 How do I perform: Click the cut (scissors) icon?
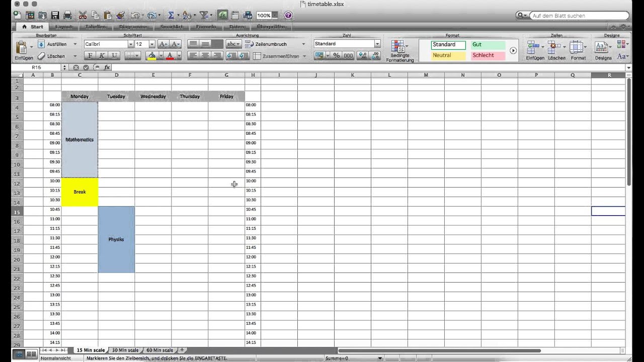[83, 16]
